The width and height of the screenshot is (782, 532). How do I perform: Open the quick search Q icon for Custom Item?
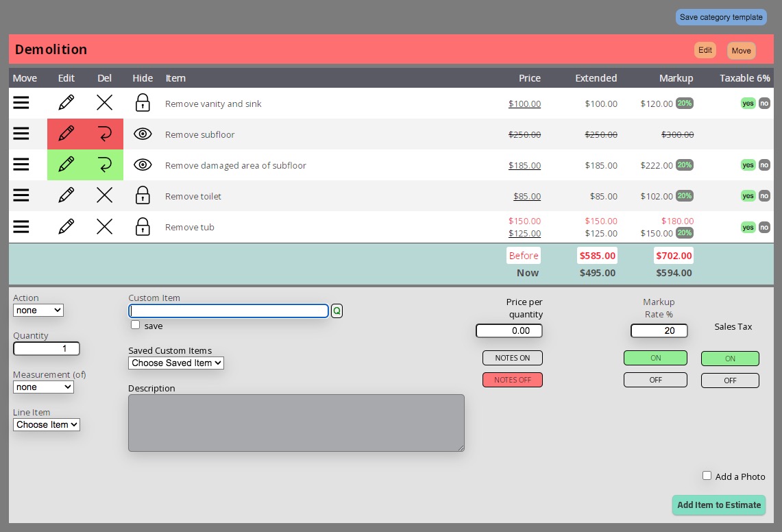point(337,311)
